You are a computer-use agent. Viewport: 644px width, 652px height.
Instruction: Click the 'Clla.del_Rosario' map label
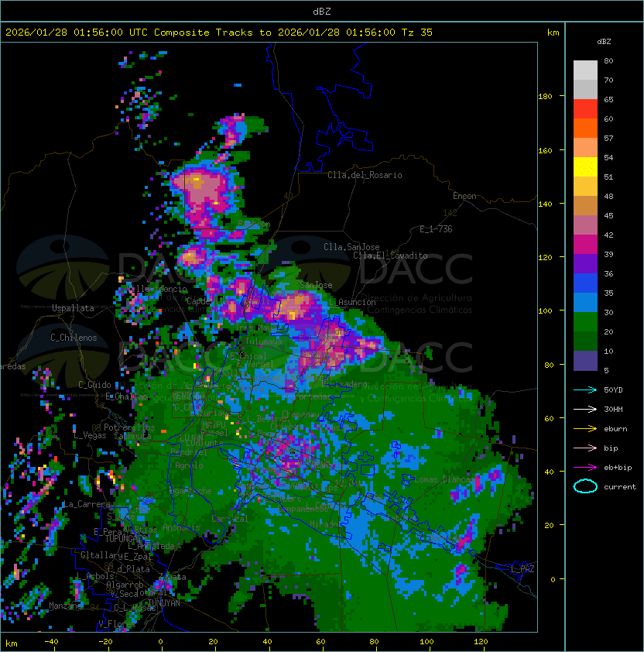pyautogui.click(x=365, y=175)
